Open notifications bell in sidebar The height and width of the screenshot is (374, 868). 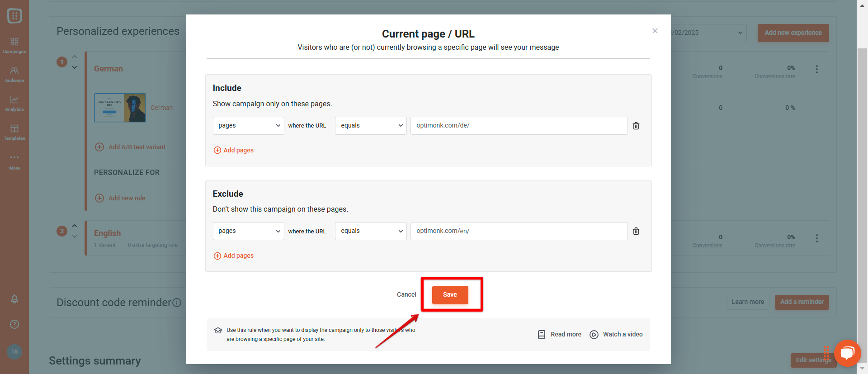14,299
